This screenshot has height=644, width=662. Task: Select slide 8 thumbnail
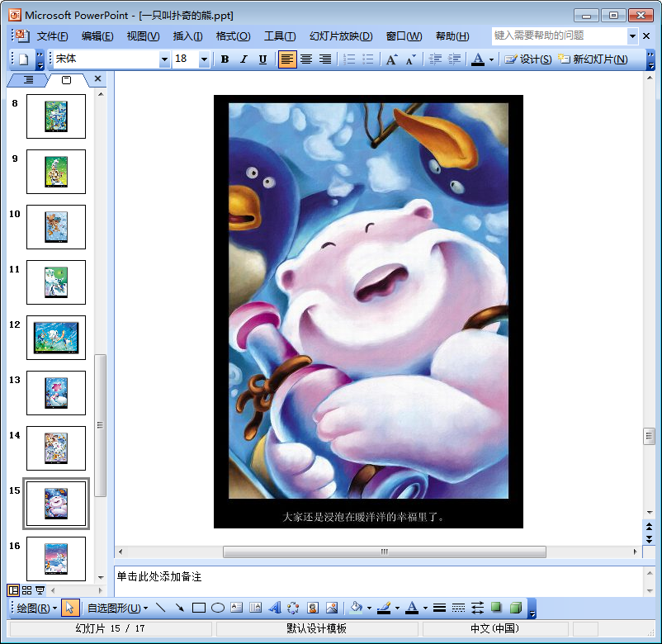pos(56,116)
